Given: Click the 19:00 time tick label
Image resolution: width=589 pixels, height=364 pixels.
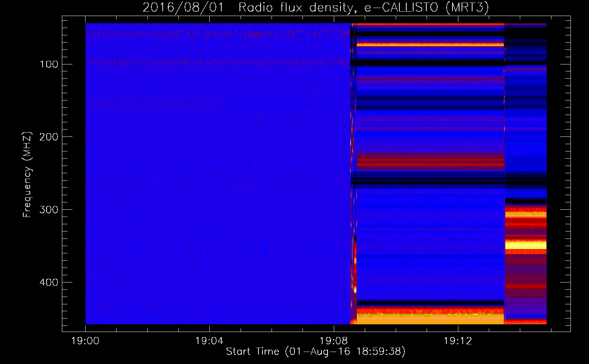Looking at the screenshot, I should tap(85, 341).
